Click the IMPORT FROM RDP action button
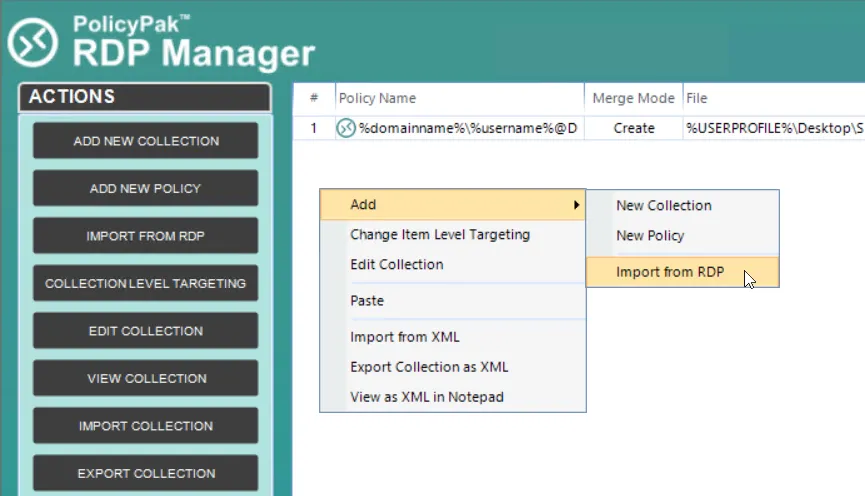Screen dimensions: 865x496 (x=146, y=236)
